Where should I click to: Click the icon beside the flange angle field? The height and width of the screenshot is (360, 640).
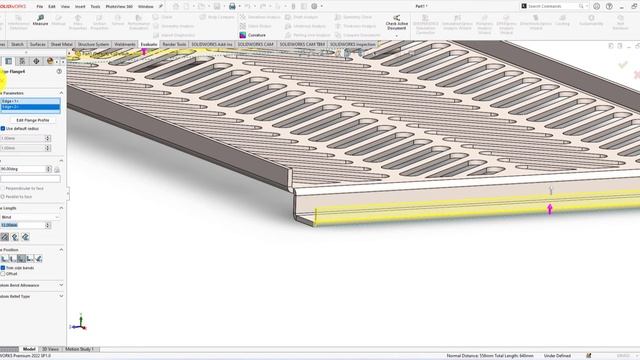click(x=57, y=169)
